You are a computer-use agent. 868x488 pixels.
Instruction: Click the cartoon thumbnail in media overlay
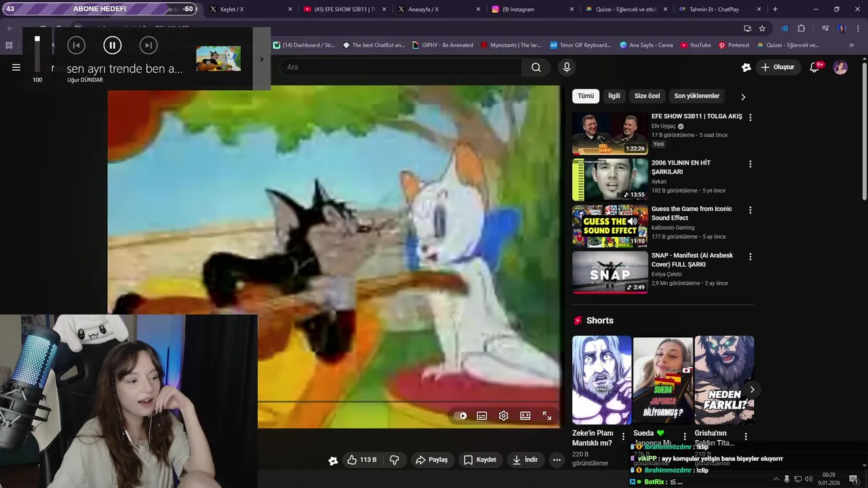pos(218,59)
